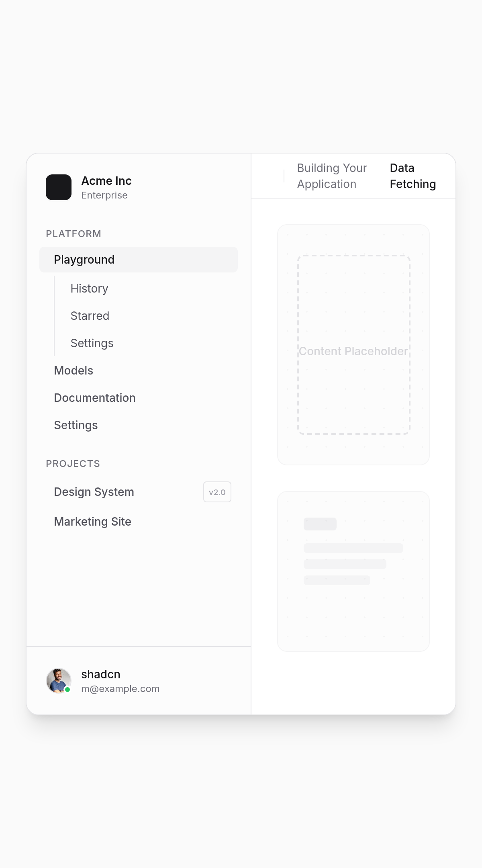Open the Documentation section

coord(95,397)
